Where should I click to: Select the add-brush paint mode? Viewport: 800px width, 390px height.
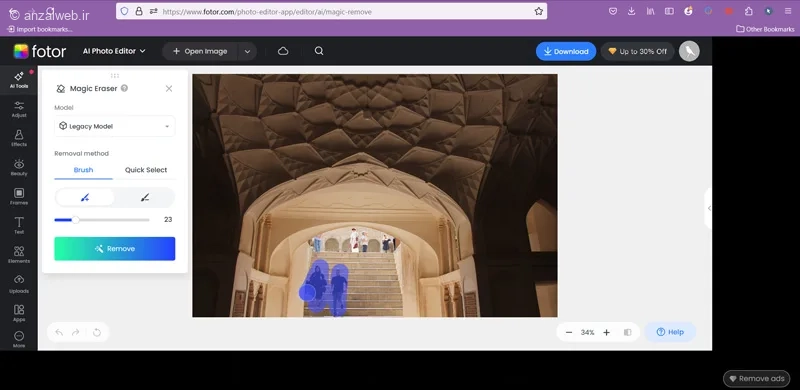coord(85,198)
